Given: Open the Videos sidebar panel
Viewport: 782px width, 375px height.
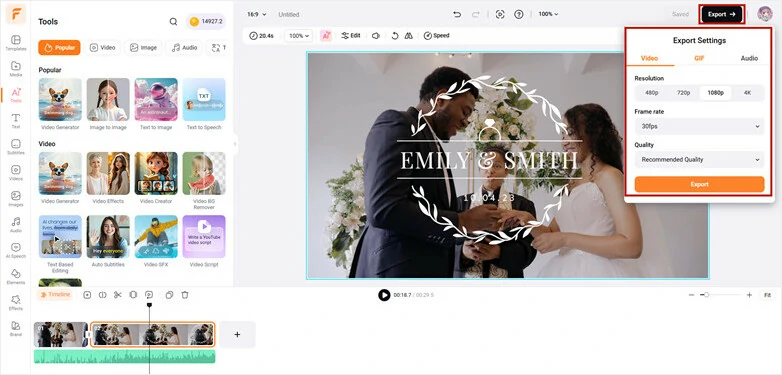Looking at the screenshot, I should click(15, 173).
